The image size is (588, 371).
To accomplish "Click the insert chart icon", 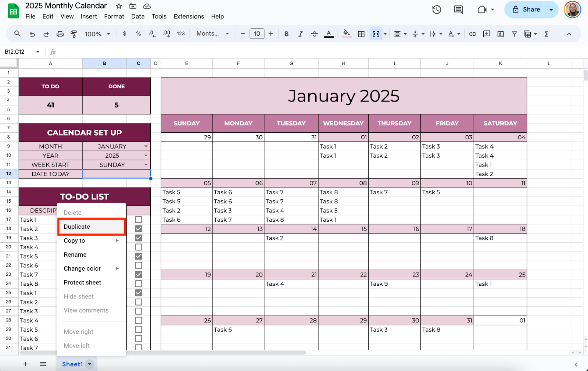I will (x=501, y=34).
